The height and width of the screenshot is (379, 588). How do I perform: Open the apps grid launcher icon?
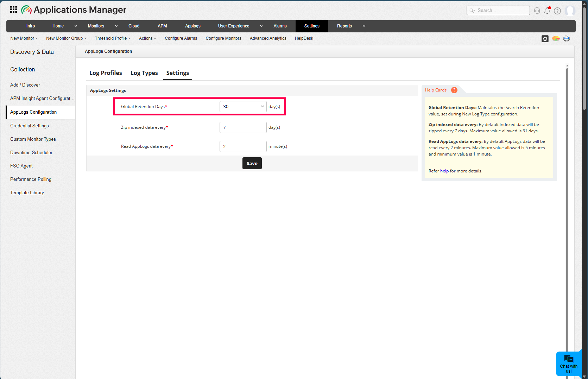coord(13,10)
